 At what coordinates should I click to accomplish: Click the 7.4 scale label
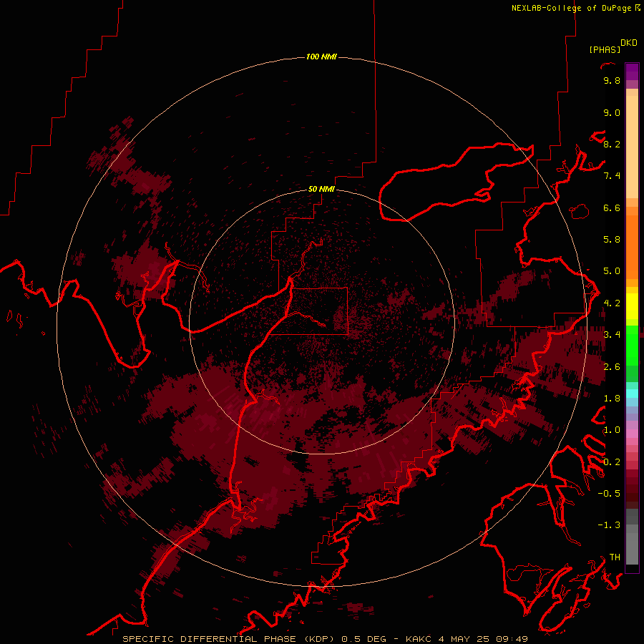tap(612, 176)
